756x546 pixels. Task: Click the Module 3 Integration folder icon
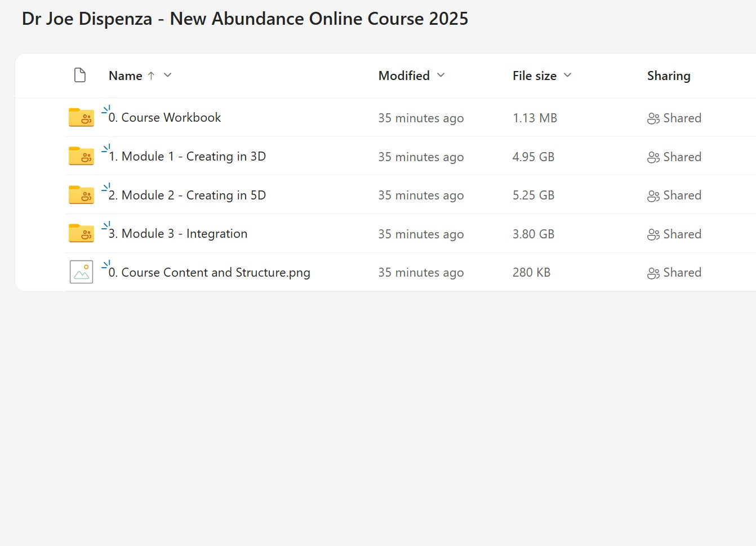tap(81, 233)
